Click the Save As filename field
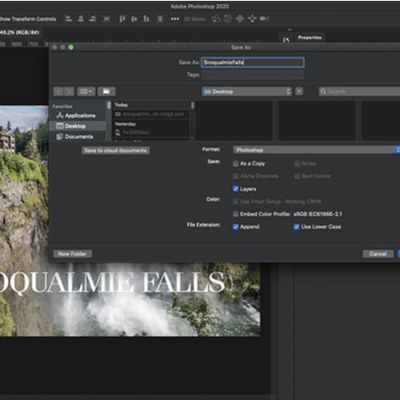Viewport: 400px width, 400px height. point(253,62)
